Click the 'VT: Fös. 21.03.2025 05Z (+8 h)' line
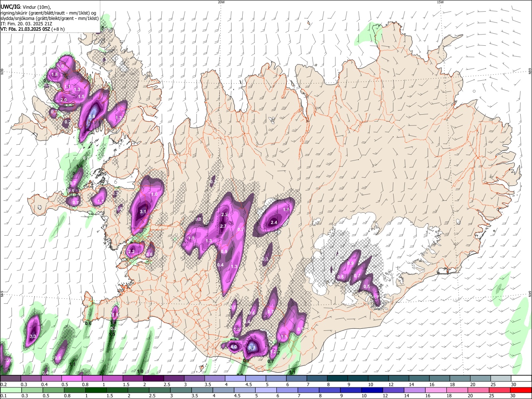 [32, 29]
